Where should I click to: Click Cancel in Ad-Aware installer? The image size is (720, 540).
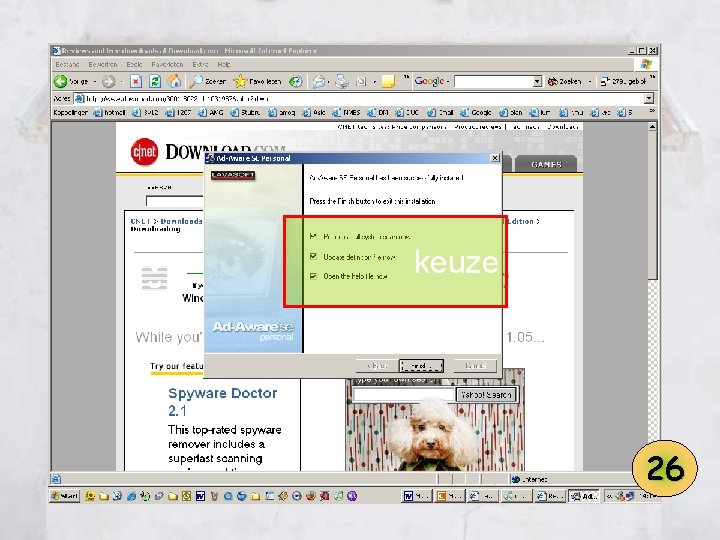tap(475, 366)
